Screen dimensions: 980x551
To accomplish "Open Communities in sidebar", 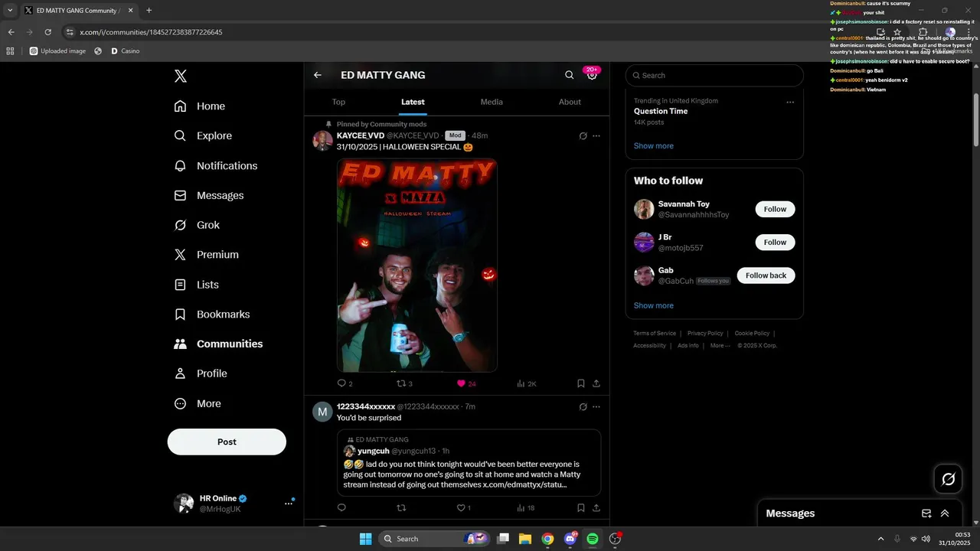I will pyautogui.click(x=218, y=344).
